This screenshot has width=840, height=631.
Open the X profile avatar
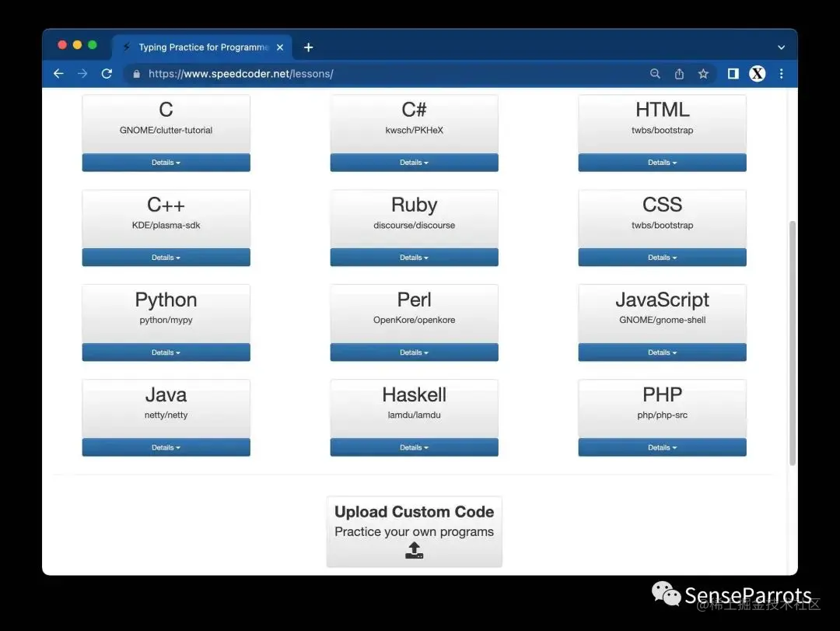(x=757, y=74)
